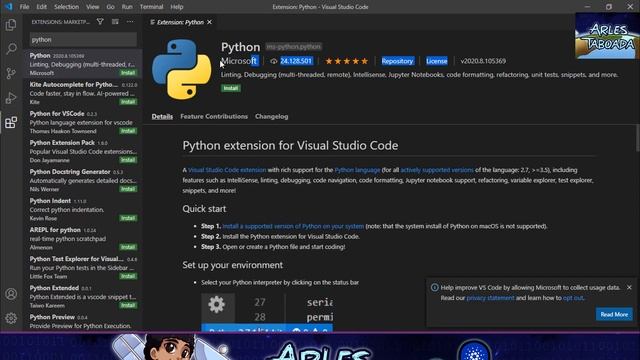Image resolution: width=640 pixels, height=360 pixels.
Task: Dismiss the usage data notification
Action: (629, 287)
